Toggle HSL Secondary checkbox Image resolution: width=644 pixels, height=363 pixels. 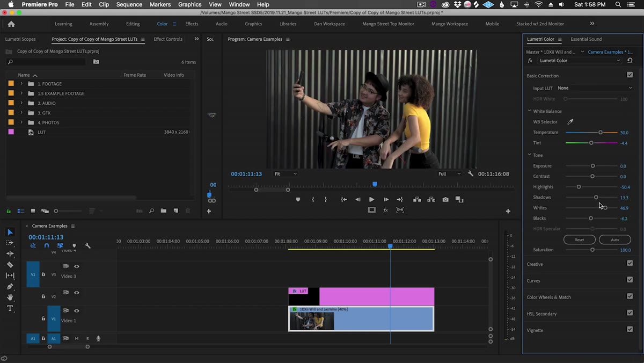[630, 313]
